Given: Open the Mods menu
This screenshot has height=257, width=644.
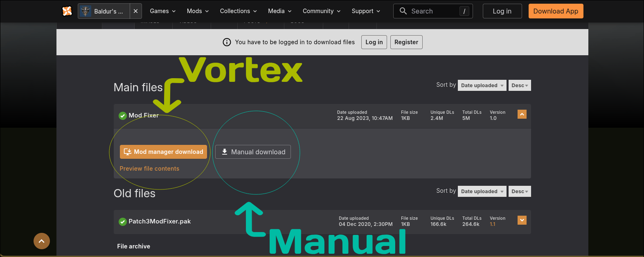Looking at the screenshot, I should coord(198,11).
